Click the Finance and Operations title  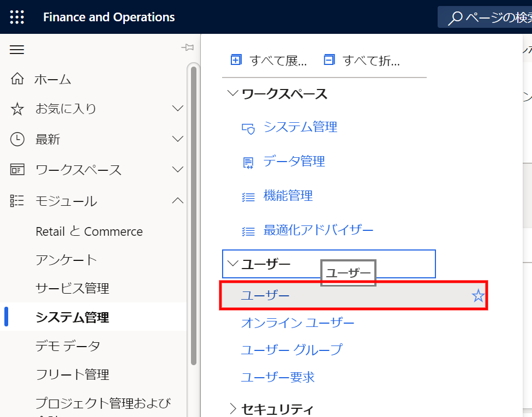pyautogui.click(x=109, y=17)
